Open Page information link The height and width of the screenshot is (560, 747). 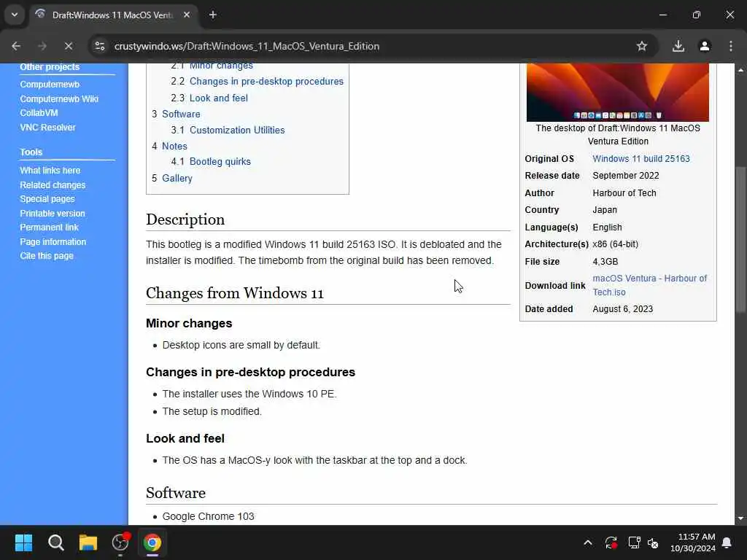(53, 242)
